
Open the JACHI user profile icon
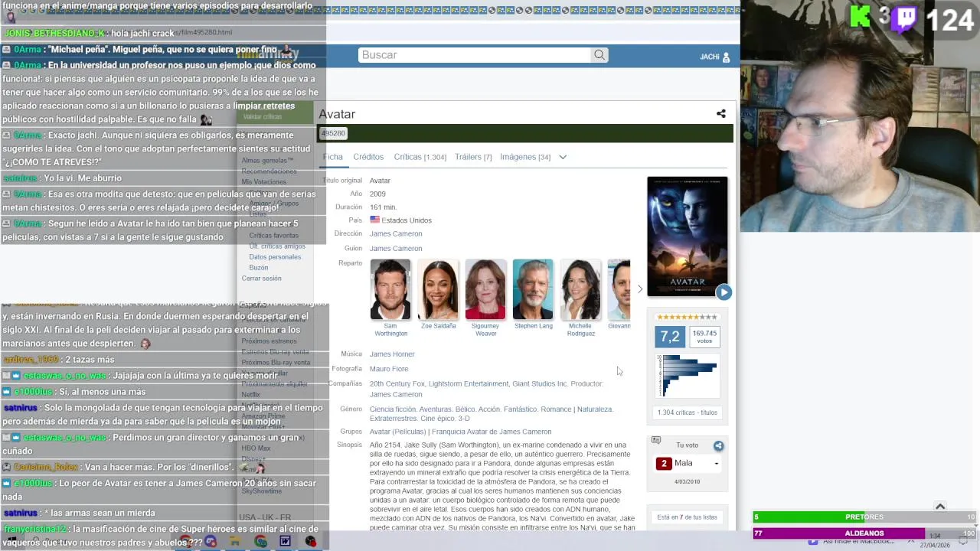pos(726,57)
